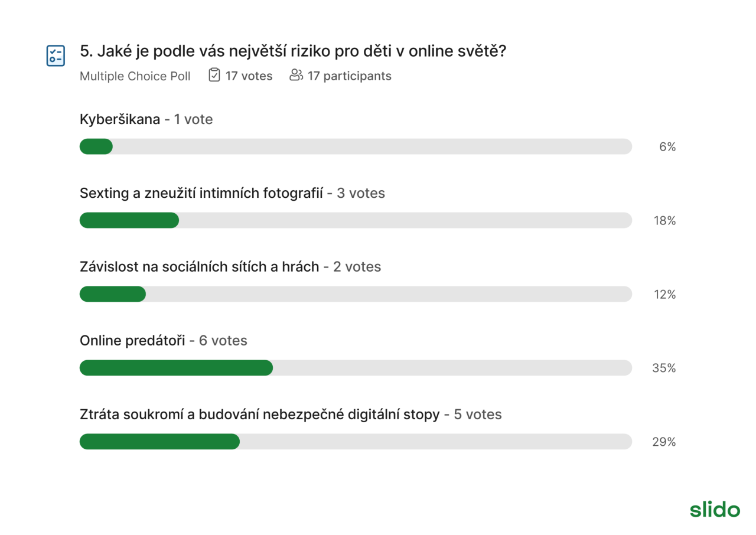This screenshot has height=535, width=756.
Task: Click the 17 votes count text
Action: 249,76
